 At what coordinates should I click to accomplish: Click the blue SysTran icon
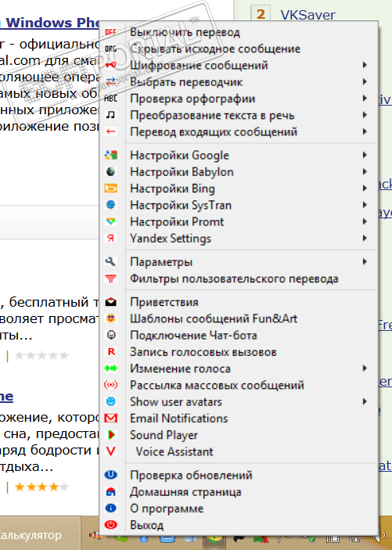110,205
